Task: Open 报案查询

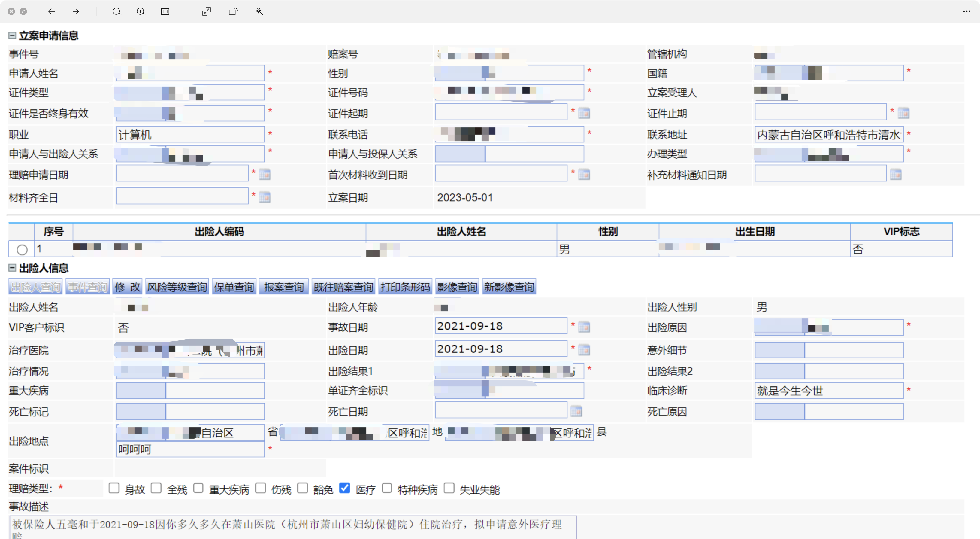Action: click(x=284, y=287)
